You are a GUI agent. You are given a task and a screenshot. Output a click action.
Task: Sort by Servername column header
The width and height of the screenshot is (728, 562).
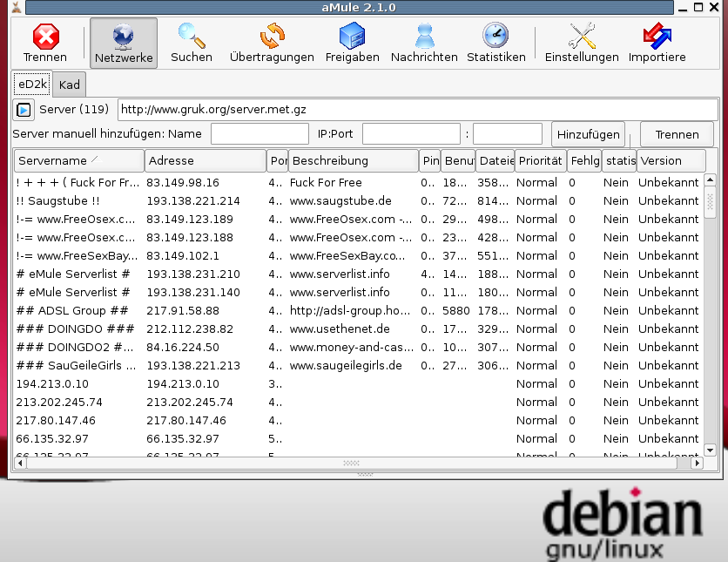(x=79, y=160)
